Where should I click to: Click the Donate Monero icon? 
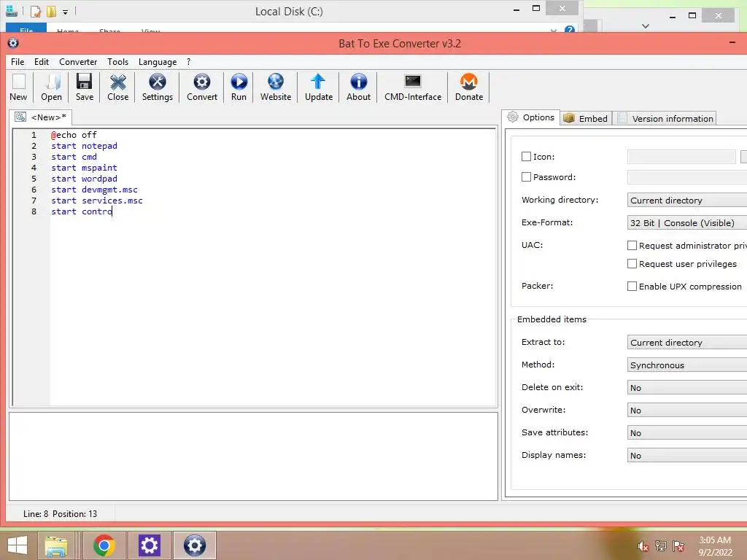click(469, 87)
